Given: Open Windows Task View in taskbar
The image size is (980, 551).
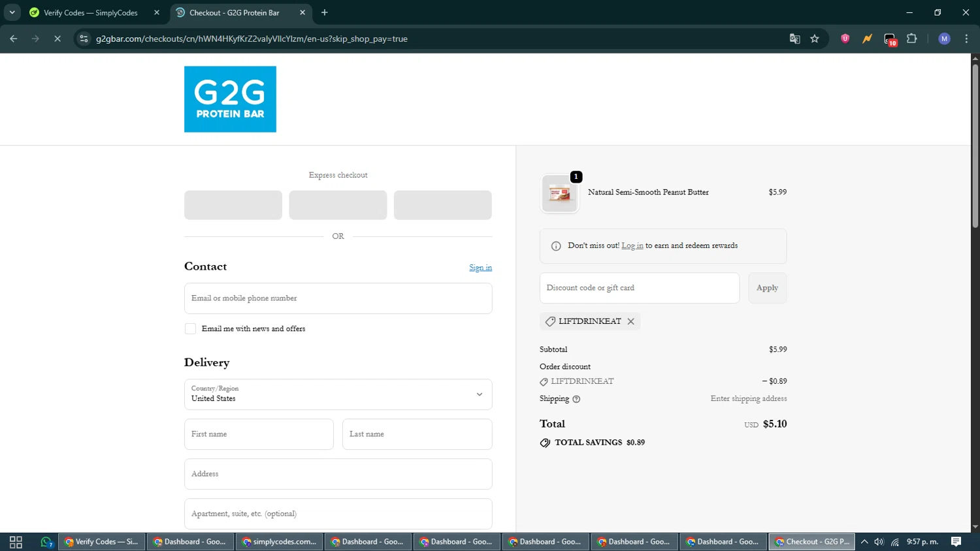Looking at the screenshot, I should [x=16, y=542].
